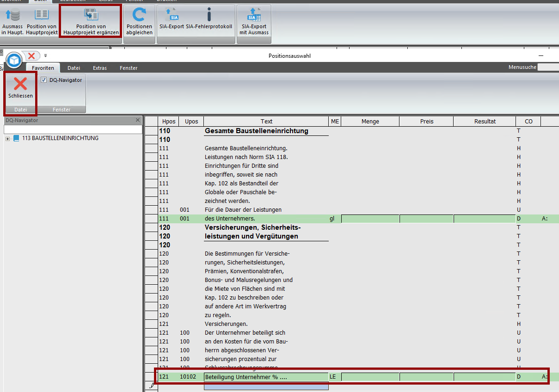Click the Hpos column header
This screenshot has width=559, height=392.
click(169, 122)
